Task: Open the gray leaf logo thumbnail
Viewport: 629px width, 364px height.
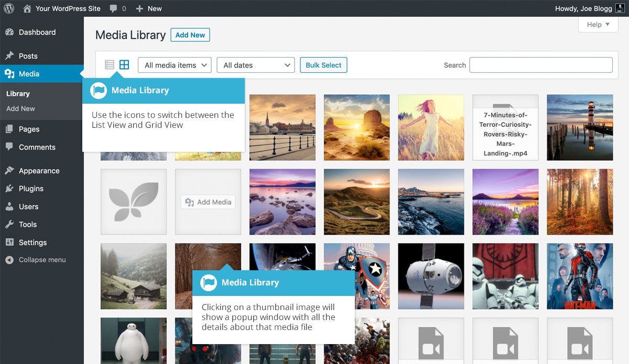Action: click(134, 202)
